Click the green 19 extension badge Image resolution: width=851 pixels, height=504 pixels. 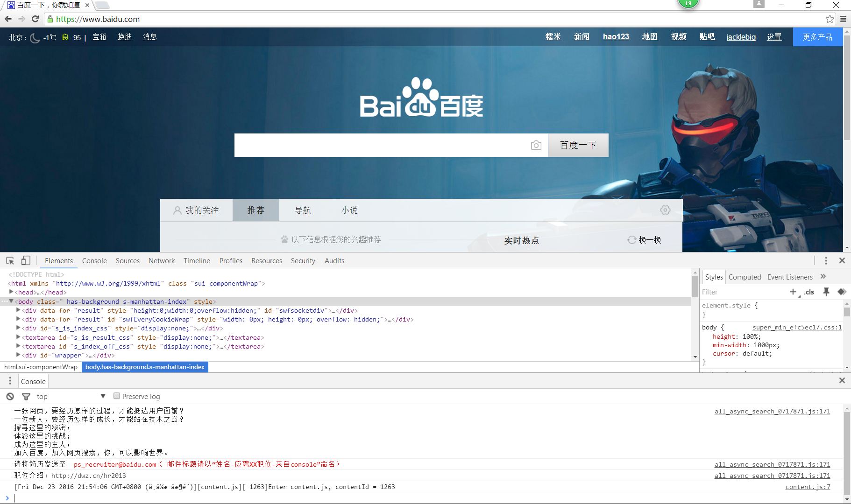pos(688,3)
